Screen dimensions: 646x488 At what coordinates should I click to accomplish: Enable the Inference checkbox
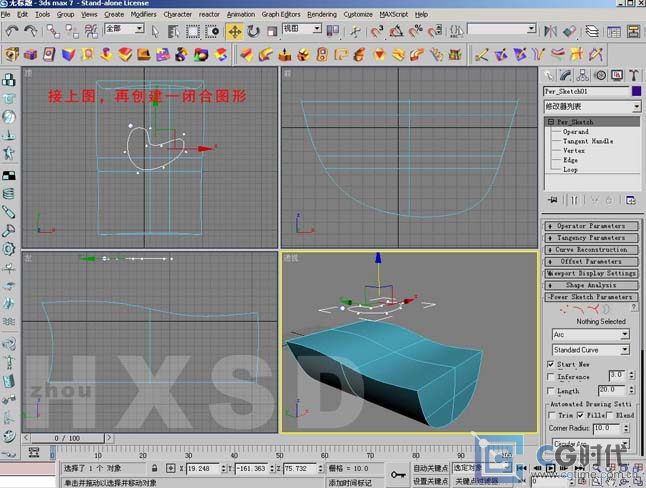click(x=550, y=377)
